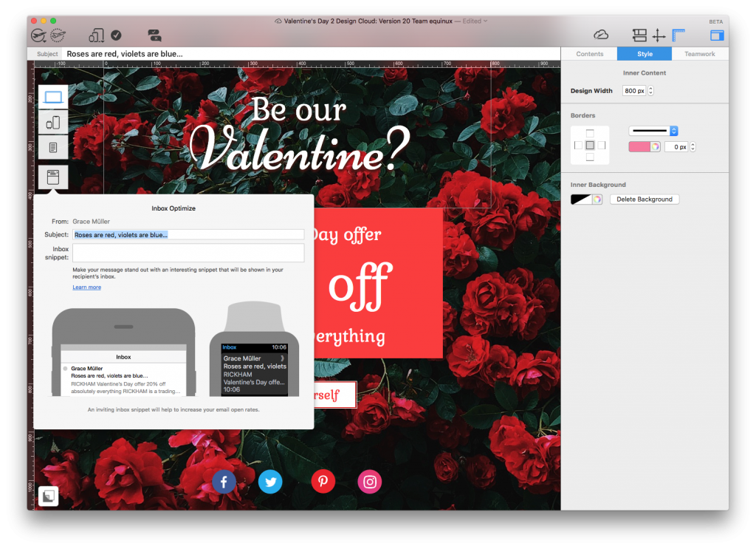Screen dimensions: 756x549
Task: Select the top border edge box
Action: pos(590,133)
